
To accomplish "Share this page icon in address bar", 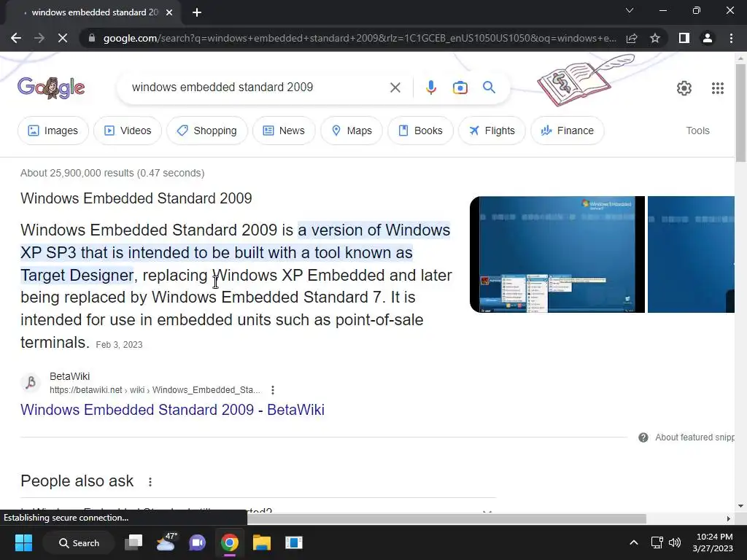I will 632,38.
